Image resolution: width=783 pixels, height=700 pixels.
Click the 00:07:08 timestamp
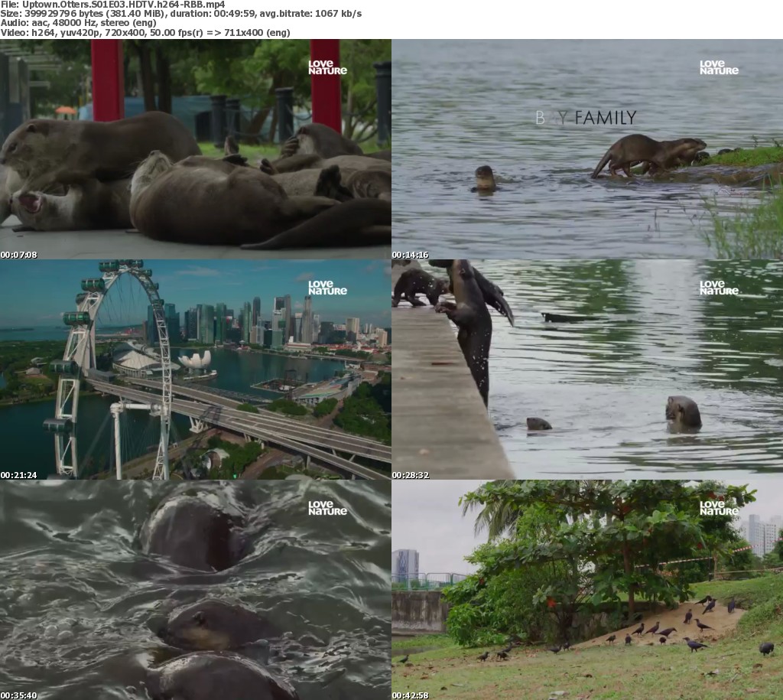[x=18, y=255]
